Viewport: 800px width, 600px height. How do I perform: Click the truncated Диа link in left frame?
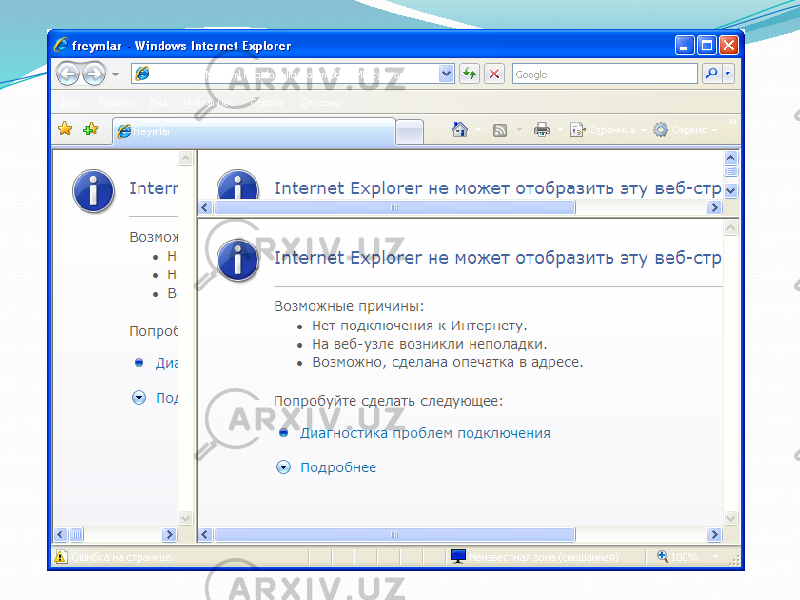[x=167, y=363]
